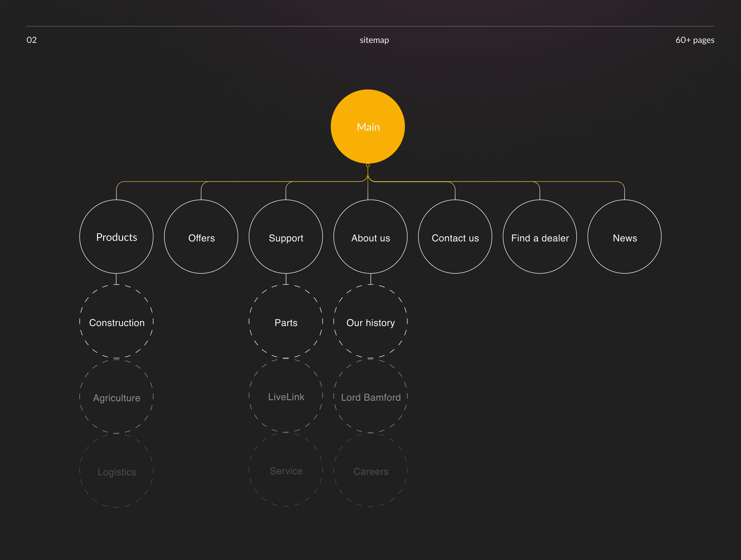This screenshot has width=741, height=560.
Task: Open the Contact us circle
Action: coord(455,237)
